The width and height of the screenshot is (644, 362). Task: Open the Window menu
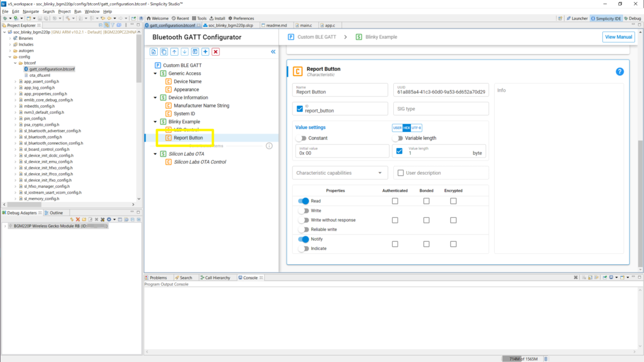coord(92,11)
